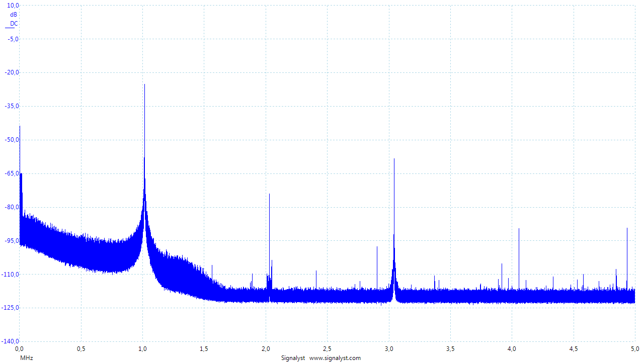Click the 5,0 frequency axis label

pos(635,348)
